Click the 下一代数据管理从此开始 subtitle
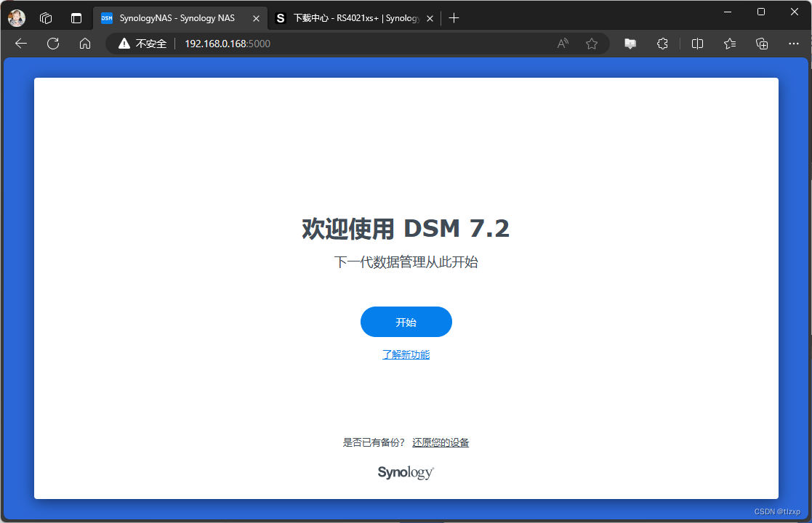Image resolution: width=812 pixels, height=523 pixels. click(406, 261)
